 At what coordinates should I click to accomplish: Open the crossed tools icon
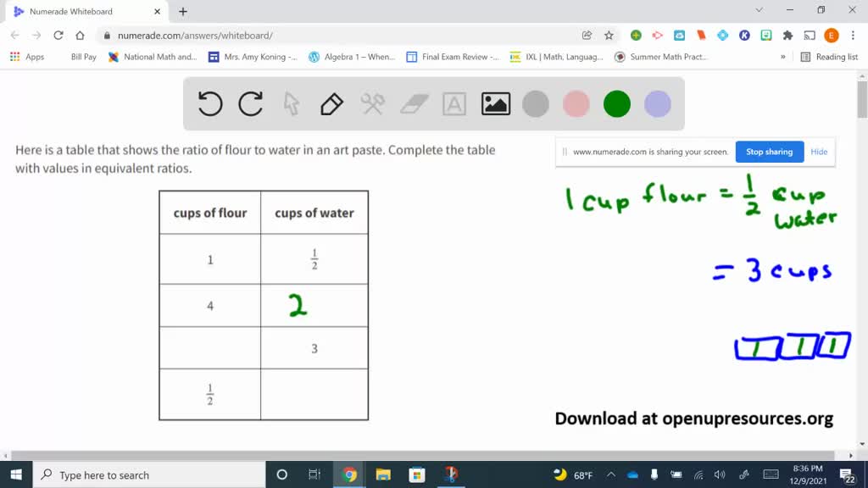point(373,104)
